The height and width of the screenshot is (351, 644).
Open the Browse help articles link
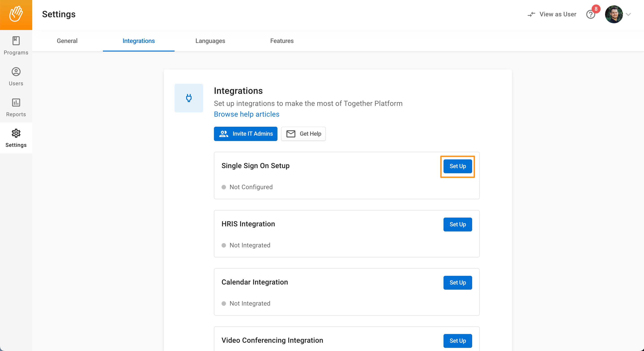247,114
